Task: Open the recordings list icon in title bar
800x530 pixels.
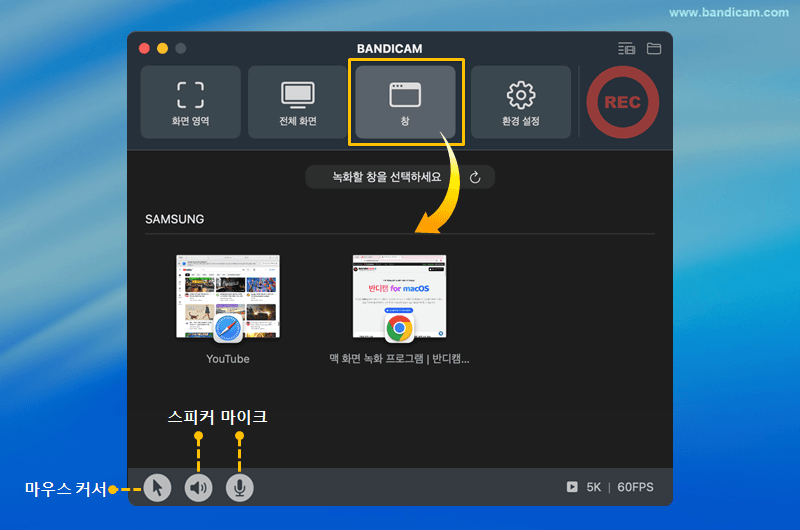Action: 627,48
